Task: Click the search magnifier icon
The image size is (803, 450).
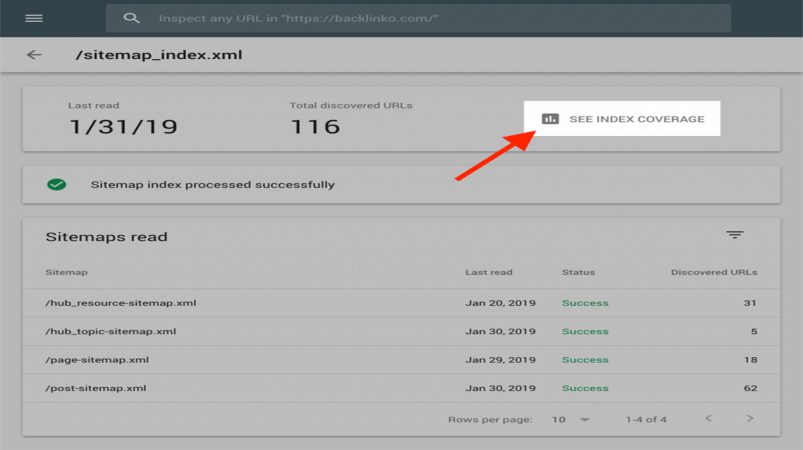Action: 131,18
